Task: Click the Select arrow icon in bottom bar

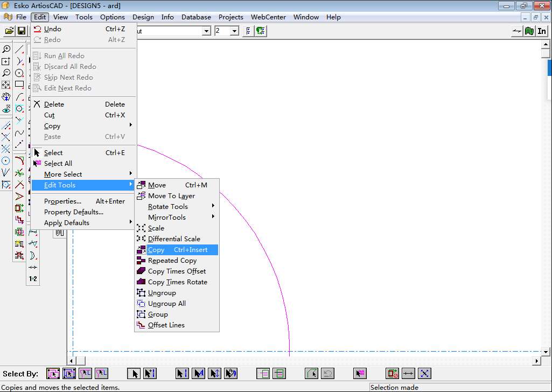Action: click(x=134, y=373)
